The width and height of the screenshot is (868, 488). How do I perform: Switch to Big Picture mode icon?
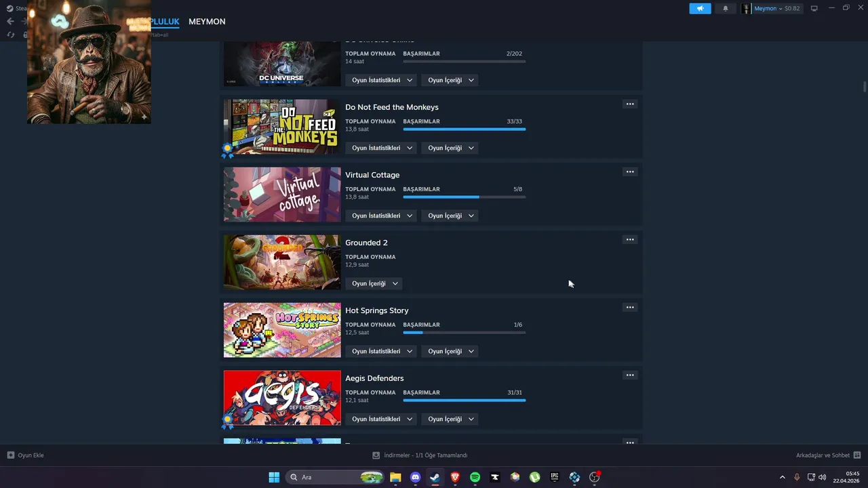(x=814, y=8)
